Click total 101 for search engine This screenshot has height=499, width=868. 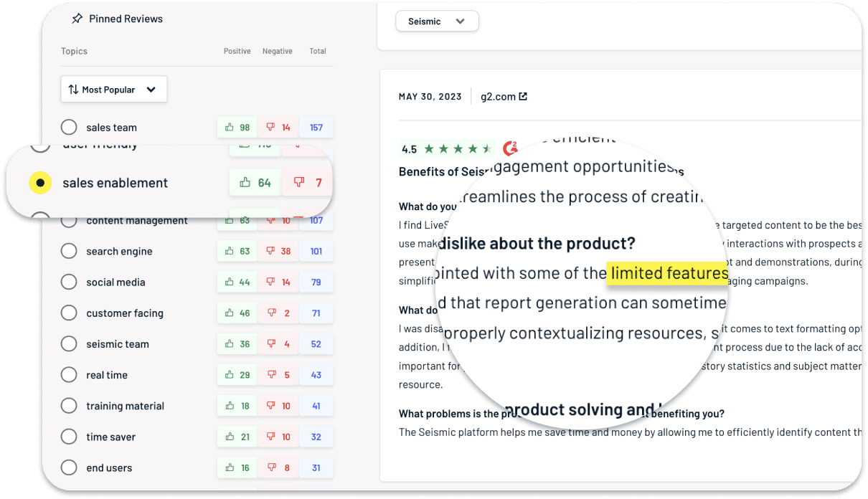pos(316,252)
